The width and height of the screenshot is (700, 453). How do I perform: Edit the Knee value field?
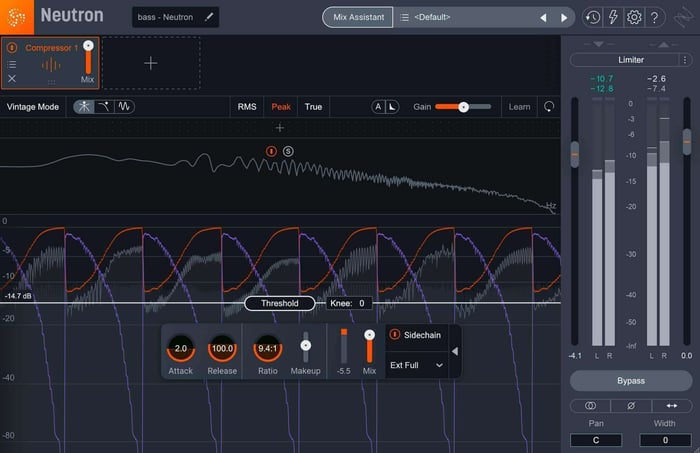click(x=349, y=303)
